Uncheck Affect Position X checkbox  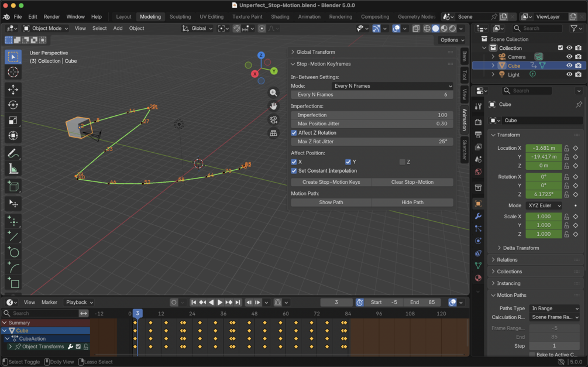[x=294, y=162]
